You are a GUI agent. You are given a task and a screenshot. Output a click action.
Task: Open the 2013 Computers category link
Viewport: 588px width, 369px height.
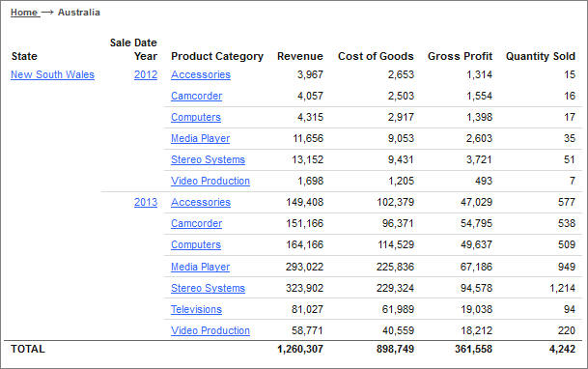pos(196,244)
